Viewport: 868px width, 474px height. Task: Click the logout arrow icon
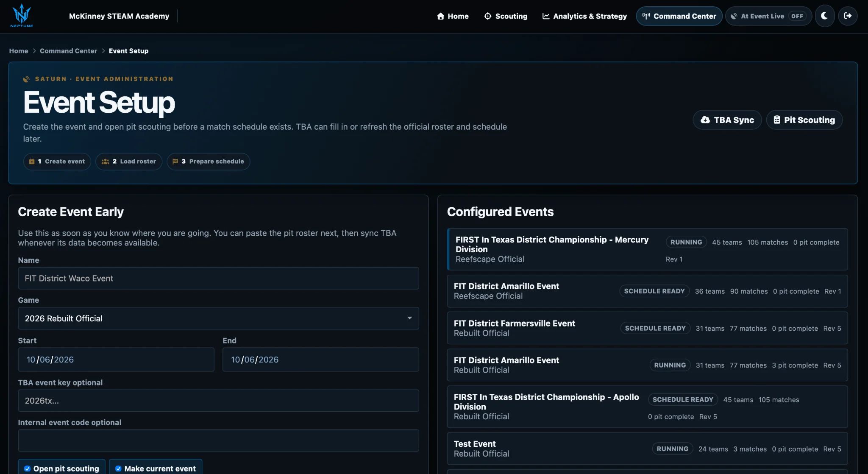coord(848,16)
